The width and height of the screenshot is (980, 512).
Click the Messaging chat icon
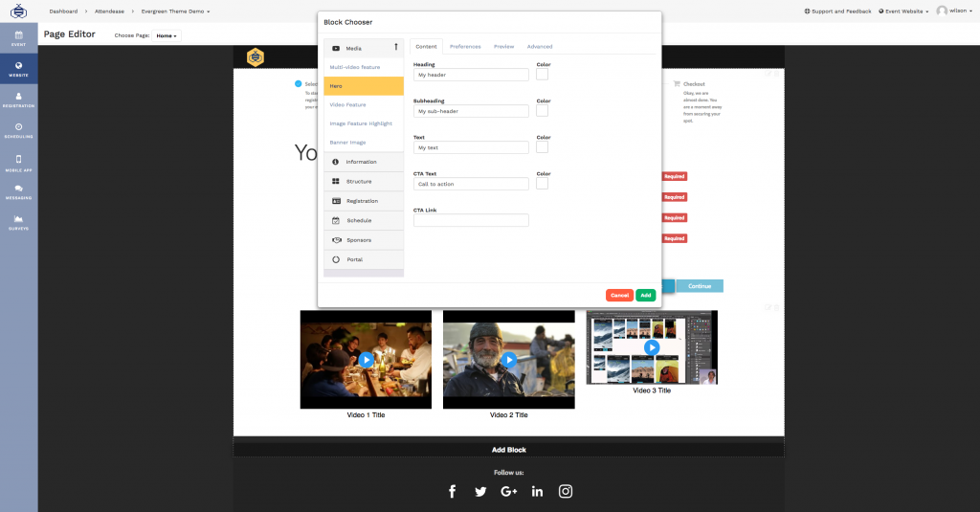pos(18,191)
